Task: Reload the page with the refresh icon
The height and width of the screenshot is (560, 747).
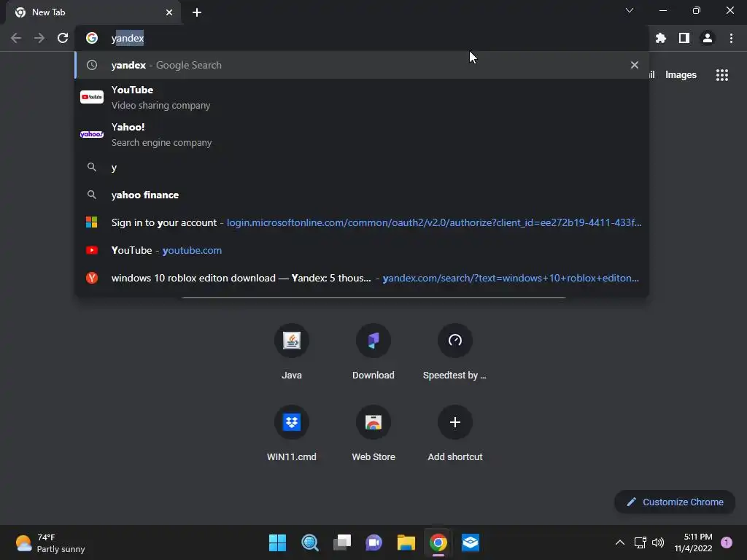Action: pos(63,38)
